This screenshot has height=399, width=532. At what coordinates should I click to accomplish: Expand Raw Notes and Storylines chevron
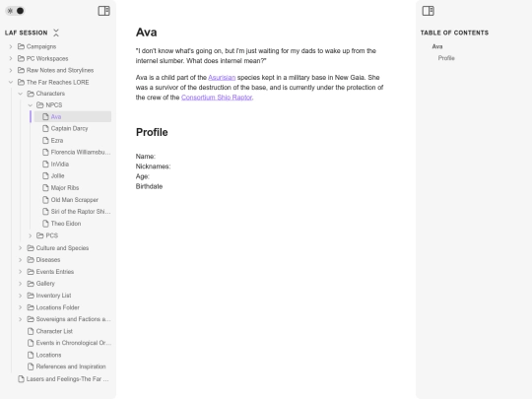pos(11,70)
